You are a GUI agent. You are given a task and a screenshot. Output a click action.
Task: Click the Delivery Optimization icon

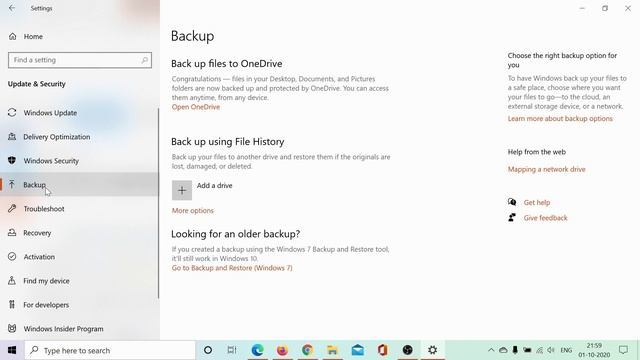tap(12, 136)
